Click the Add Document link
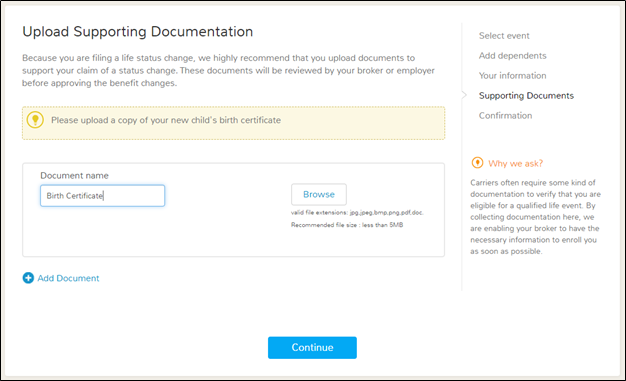The width and height of the screenshot is (626, 381). pos(68,278)
